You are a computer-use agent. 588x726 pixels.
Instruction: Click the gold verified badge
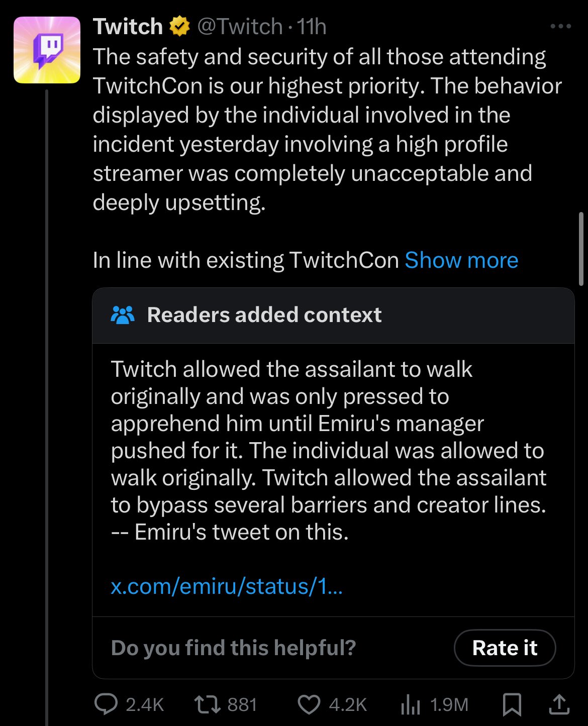[x=179, y=27]
